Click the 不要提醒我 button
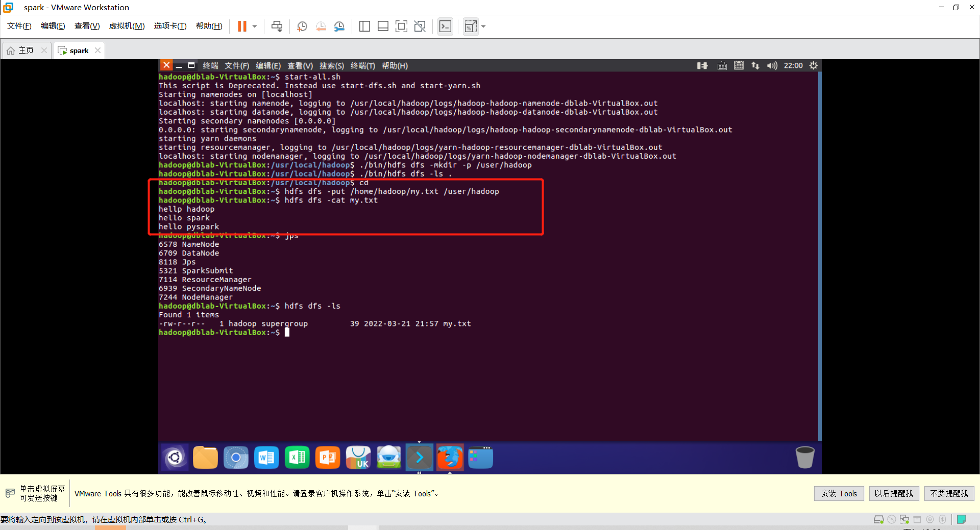The image size is (980, 530). 949,493
